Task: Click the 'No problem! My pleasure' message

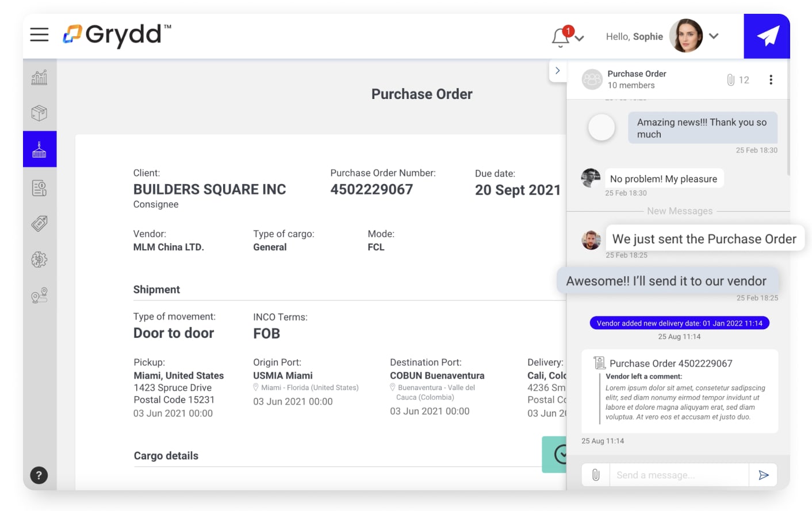Action: (664, 179)
